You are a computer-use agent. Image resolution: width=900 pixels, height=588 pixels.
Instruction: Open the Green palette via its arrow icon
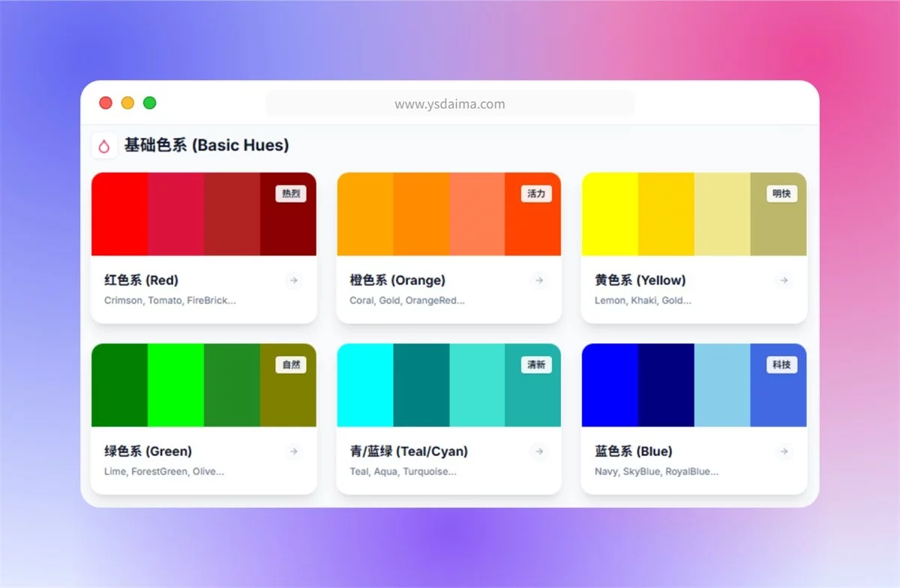pos(293,451)
